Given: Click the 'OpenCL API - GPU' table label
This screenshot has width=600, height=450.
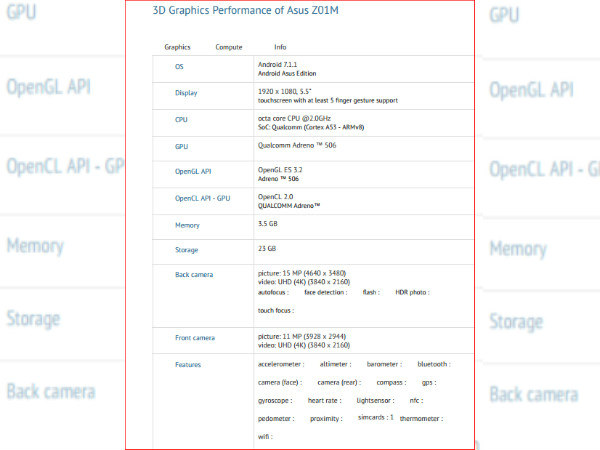Looking at the screenshot, I should coord(202,198).
